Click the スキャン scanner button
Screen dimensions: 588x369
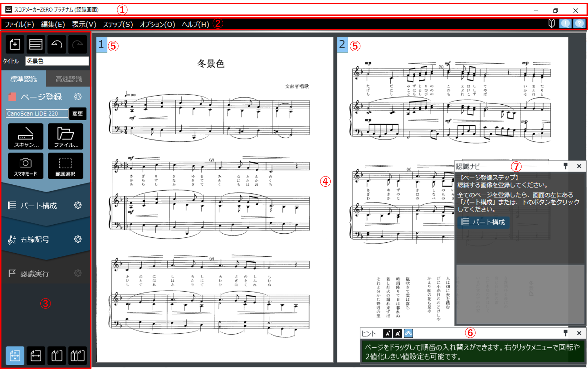tap(26, 136)
